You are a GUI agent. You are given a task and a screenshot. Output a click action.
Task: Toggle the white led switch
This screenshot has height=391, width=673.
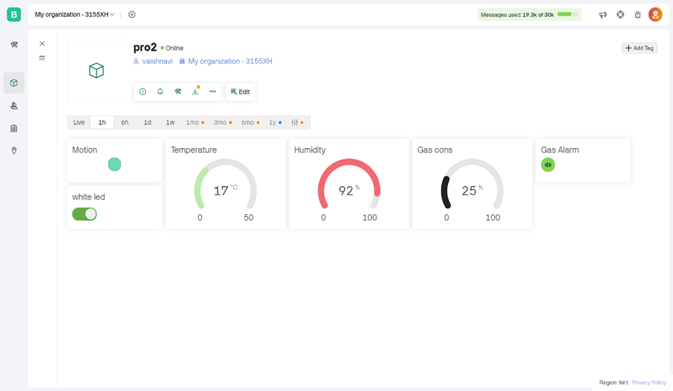pos(85,214)
